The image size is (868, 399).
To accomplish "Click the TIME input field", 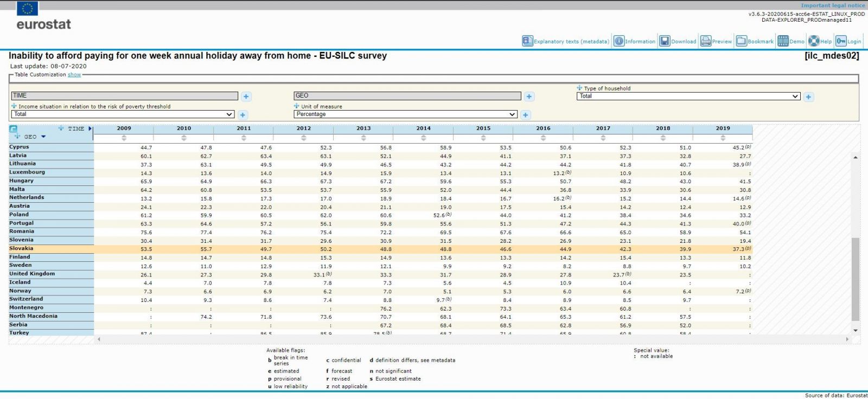I will [125, 96].
